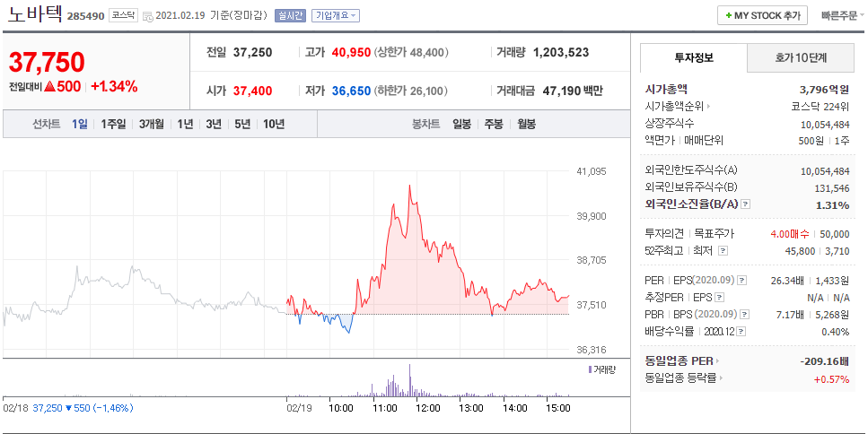This screenshot has height=434, width=868.
Task: Click the 12:00 time axis label
Action: tap(427, 408)
